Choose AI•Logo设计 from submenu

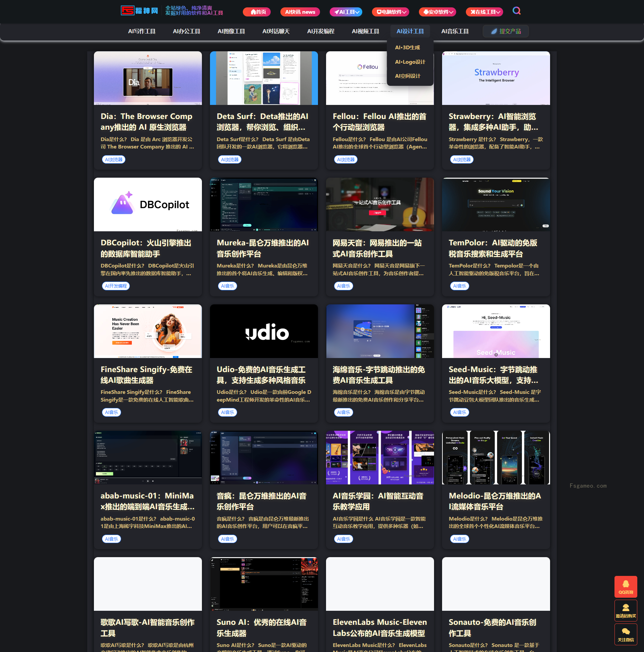(x=410, y=62)
